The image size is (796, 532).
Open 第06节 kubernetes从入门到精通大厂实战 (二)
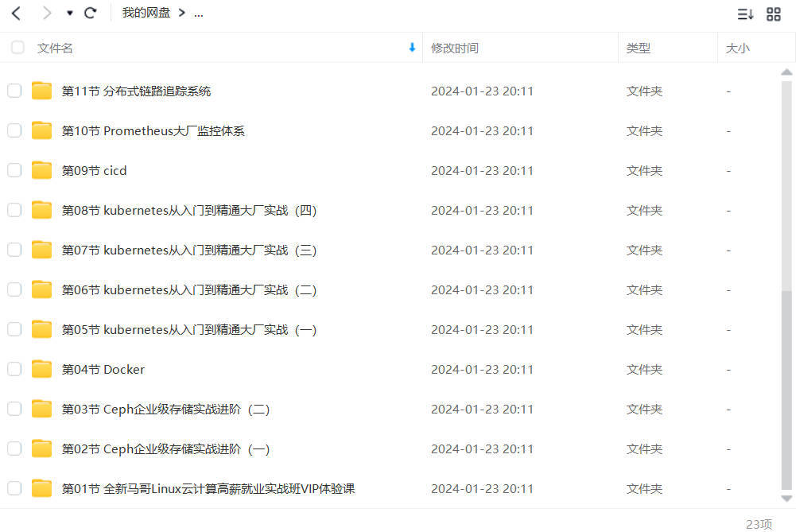click(x=189, y=290)
